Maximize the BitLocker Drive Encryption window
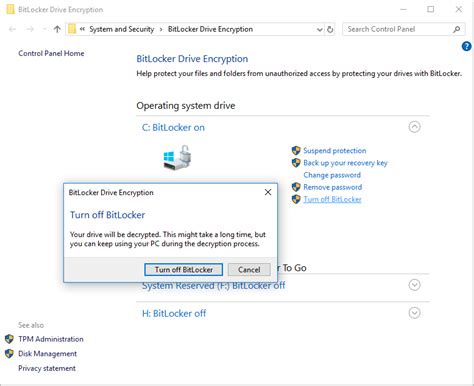Screen dimensions: 474x386 coord(431,9)
